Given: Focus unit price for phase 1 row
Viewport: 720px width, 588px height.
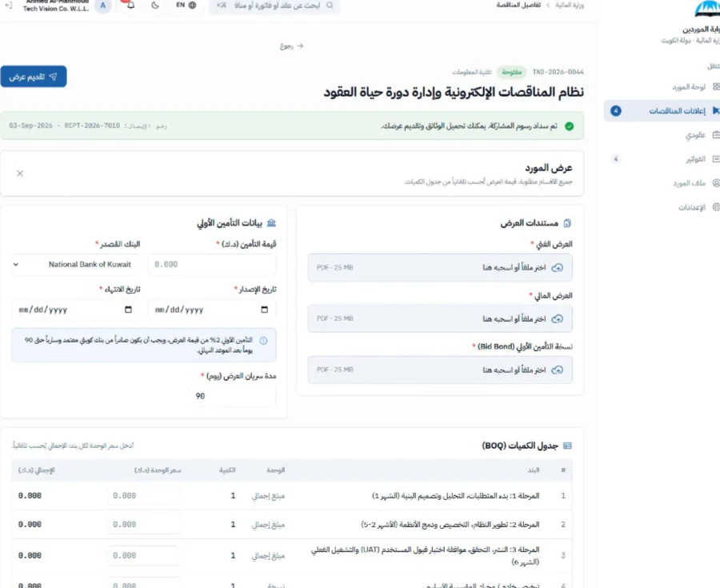Looking at the screenshot, I should [x=144, y=496].
